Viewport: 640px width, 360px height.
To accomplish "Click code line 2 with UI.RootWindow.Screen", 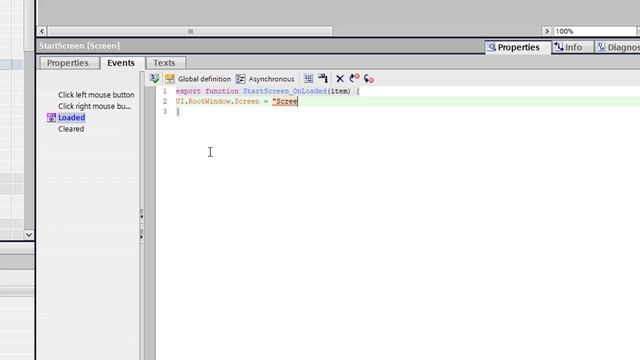I will click(237, 101).
